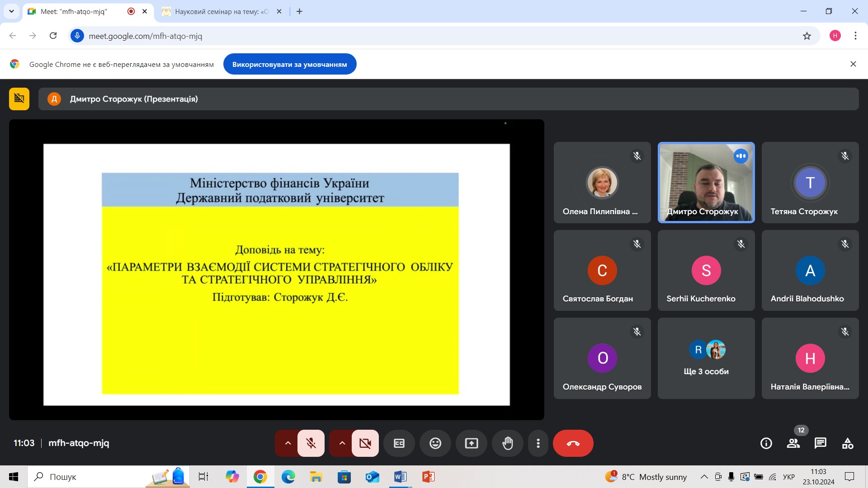This screenshot has height=488, width=868.
Task: Open the chat panel
Action: [821, 443]
